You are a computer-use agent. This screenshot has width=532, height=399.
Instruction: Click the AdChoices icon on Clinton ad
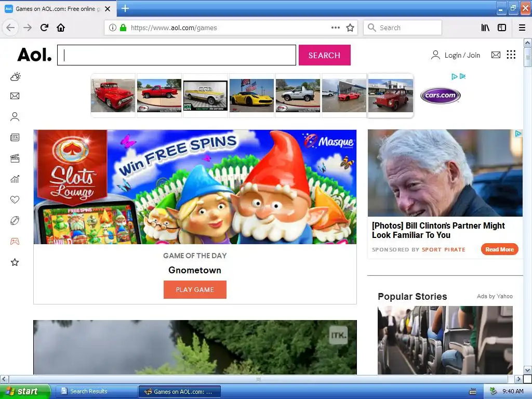click(518, 134)
